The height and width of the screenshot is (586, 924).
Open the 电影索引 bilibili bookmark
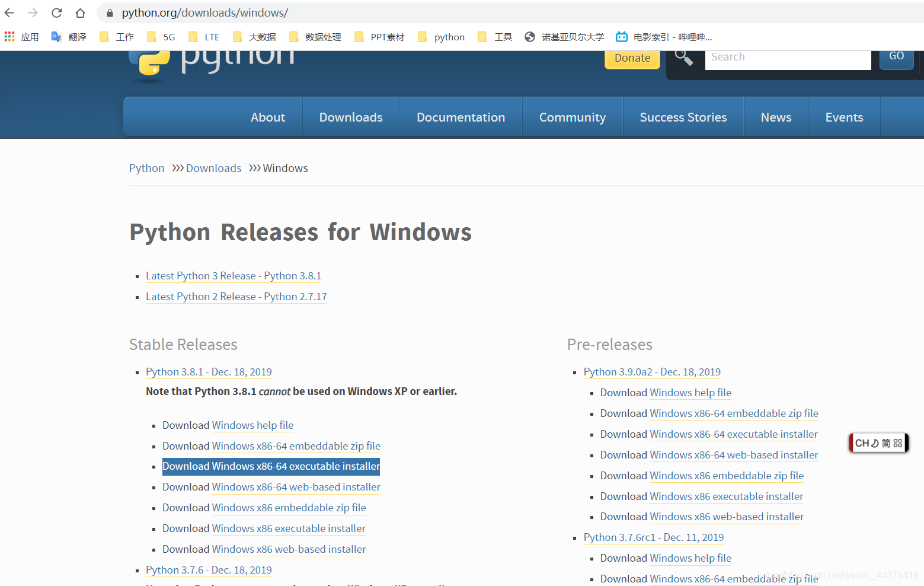tap(664, 37)
